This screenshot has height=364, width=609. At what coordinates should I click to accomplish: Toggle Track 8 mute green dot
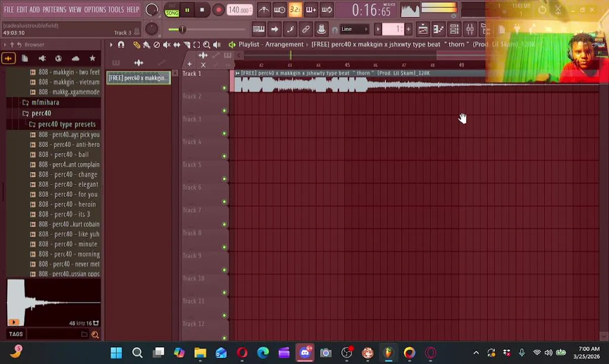point(224,247)
